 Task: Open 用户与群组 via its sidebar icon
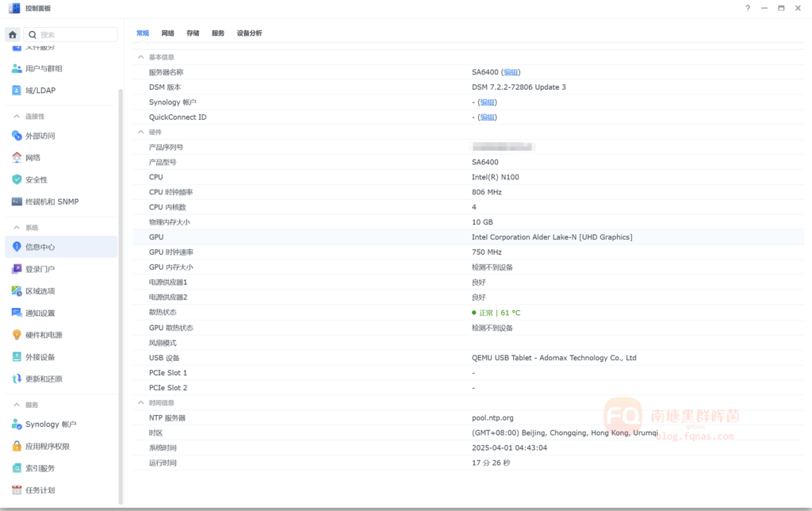tap(17, 68)
